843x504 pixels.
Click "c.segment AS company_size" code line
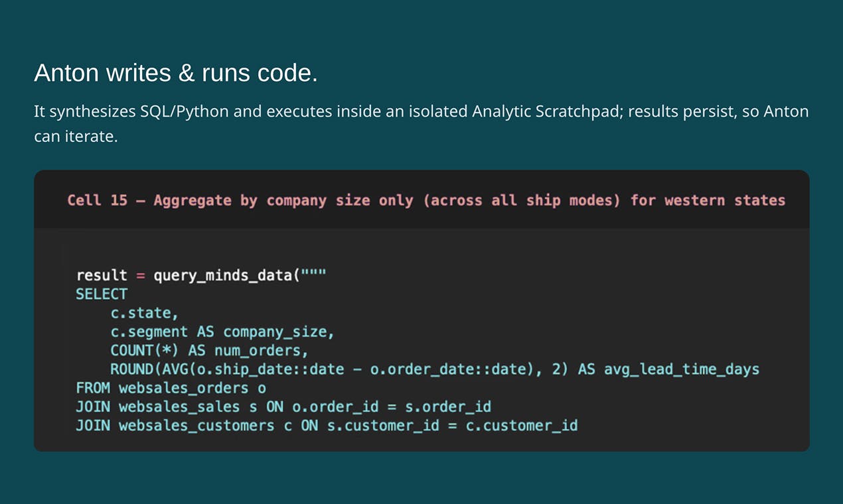(222, 332)
